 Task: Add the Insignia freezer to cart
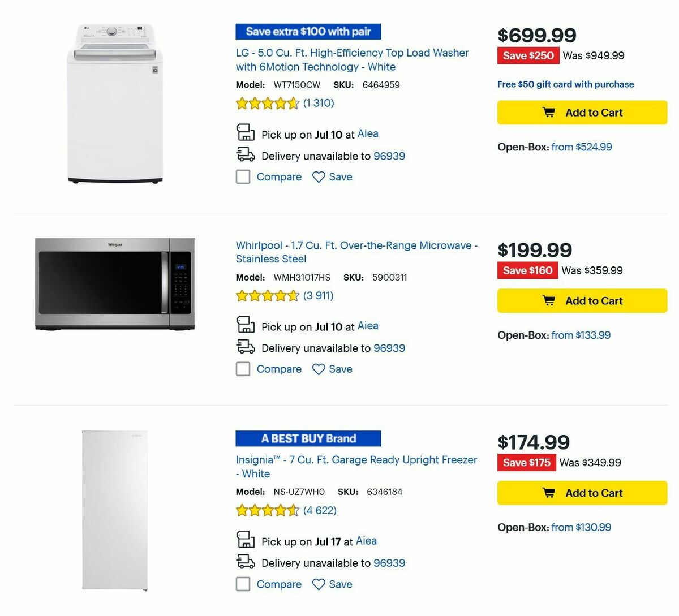pyautogui.click(x=582, y=493)
